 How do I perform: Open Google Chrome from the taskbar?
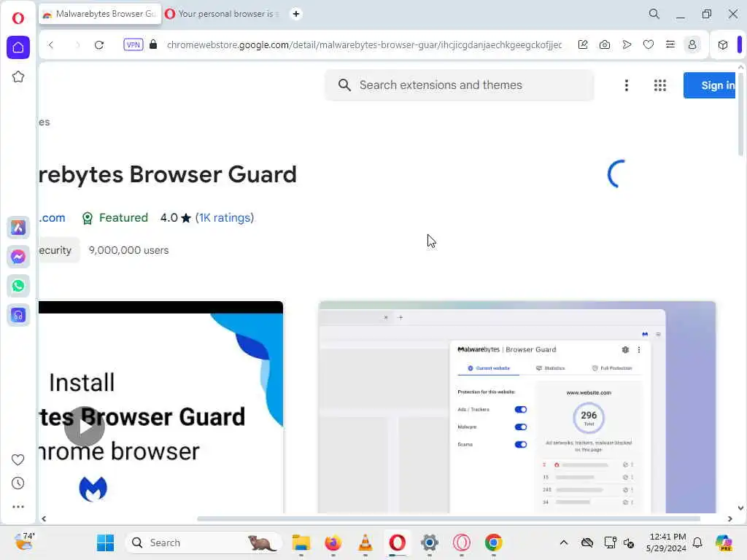pos(494,542)
